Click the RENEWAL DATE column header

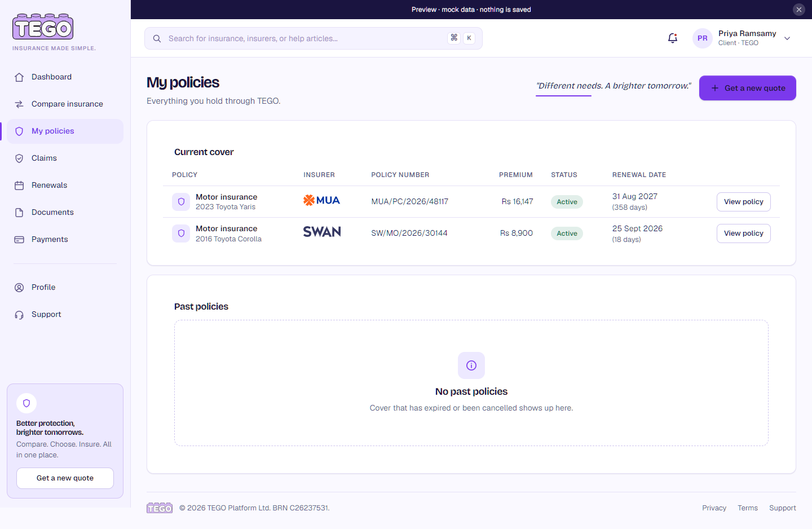639,175
